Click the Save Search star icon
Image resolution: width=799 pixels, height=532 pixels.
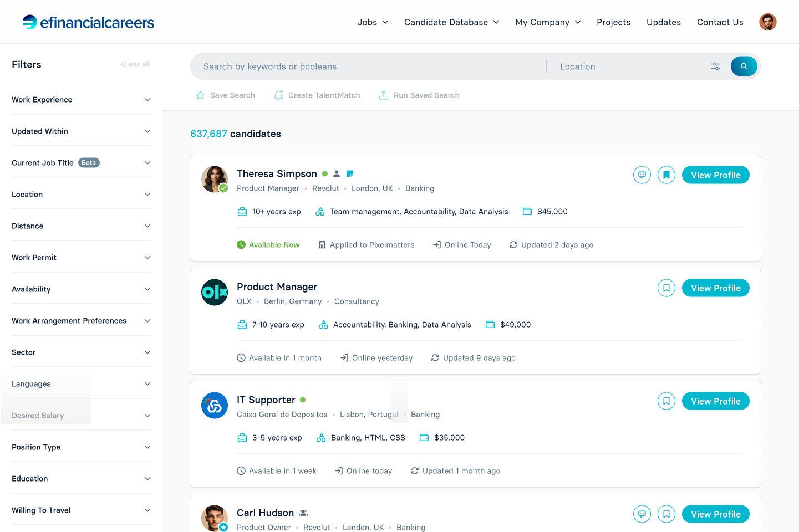point(200,95)
